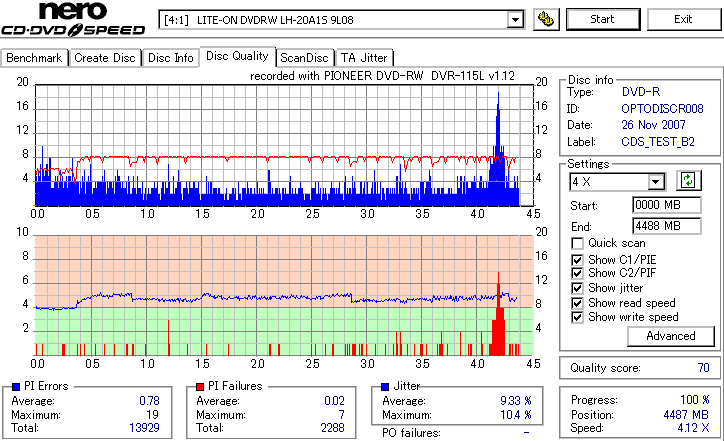Screen dimensions: 724x441
Task: Click the Speed value 4.12 X
Action: pyautogui.click(x=693, y=428)
